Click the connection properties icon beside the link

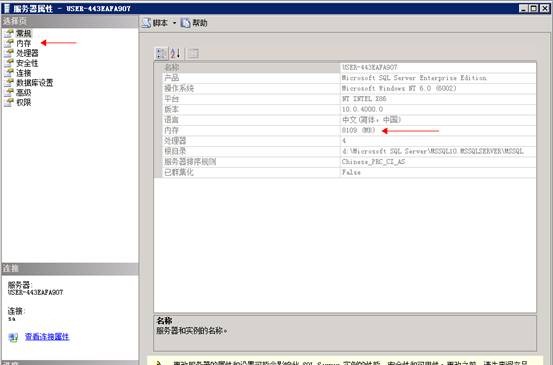(x=13, y=337)
